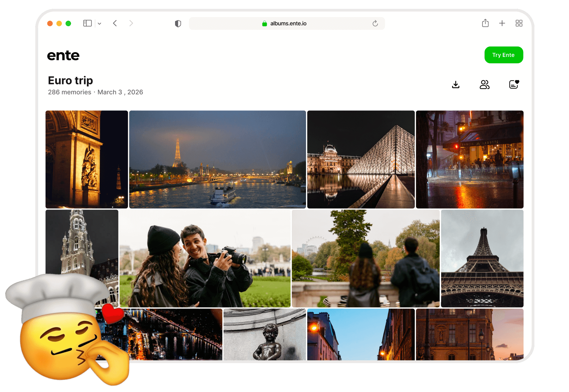The height and width of the screenshot is (392, 569).
Task: Show the tab overview grid icon
Action: (x=519, y=23)
